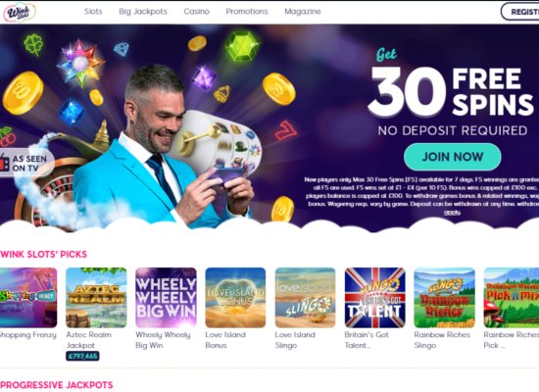Open Rainbow Riches Pick n Mix tile
539x392 pixels.
click(x=512, y=298)
